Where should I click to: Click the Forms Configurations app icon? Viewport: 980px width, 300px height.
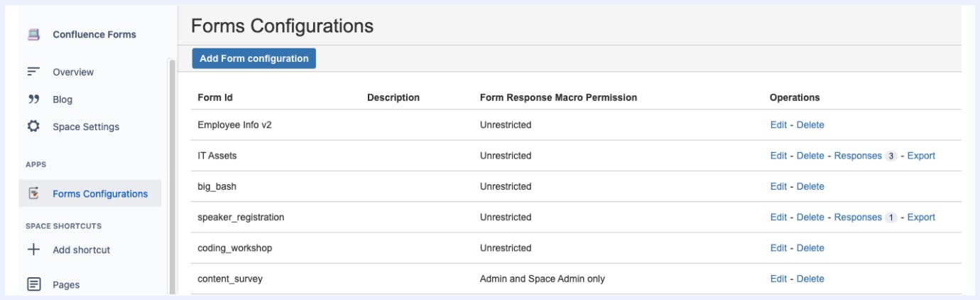(x=33, y=193)
